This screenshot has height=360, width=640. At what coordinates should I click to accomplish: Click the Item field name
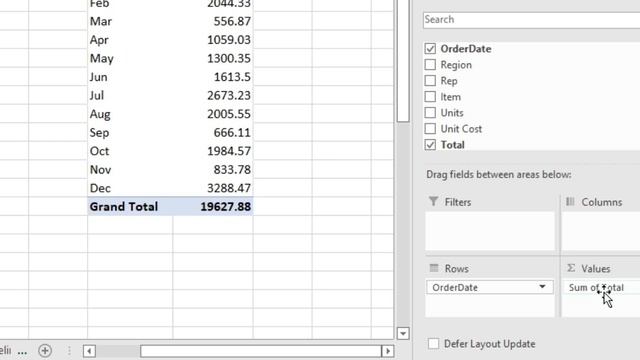click(x=451, y=97)
